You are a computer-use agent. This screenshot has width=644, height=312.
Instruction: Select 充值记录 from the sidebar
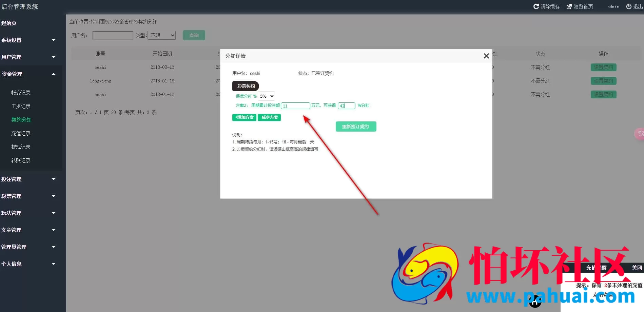[21, 133]
